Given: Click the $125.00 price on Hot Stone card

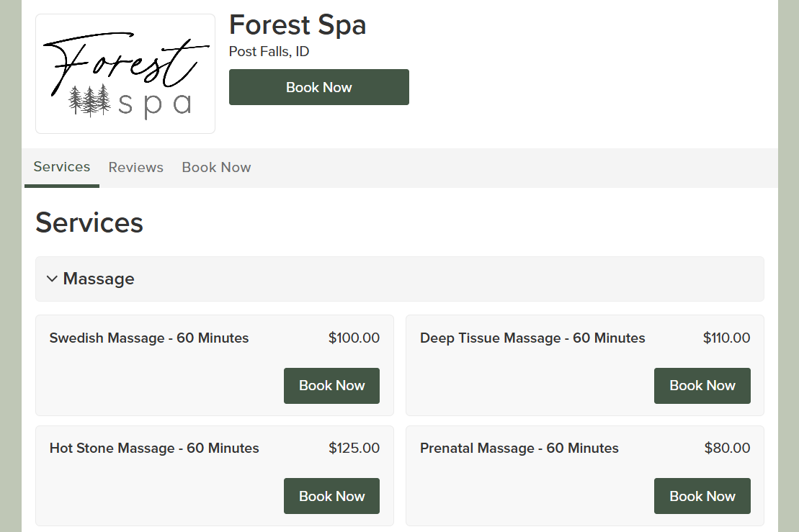Looking at the screenshot, I should click(354, 448).
